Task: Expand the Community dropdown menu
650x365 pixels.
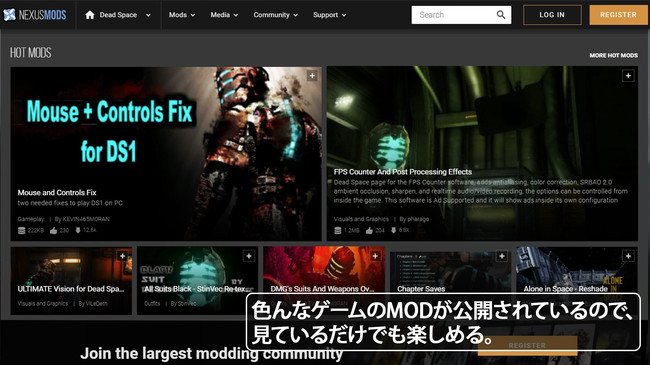Action: tap(276, 15)
